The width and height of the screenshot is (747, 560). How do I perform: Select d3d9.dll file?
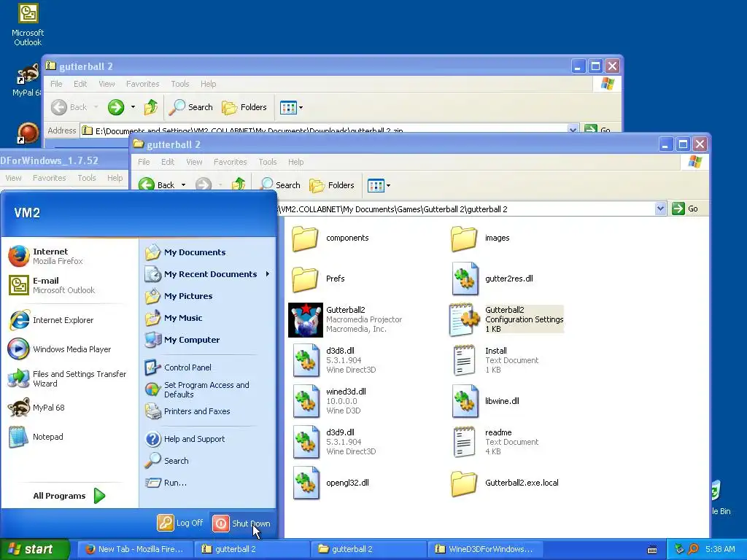[334, 443]
